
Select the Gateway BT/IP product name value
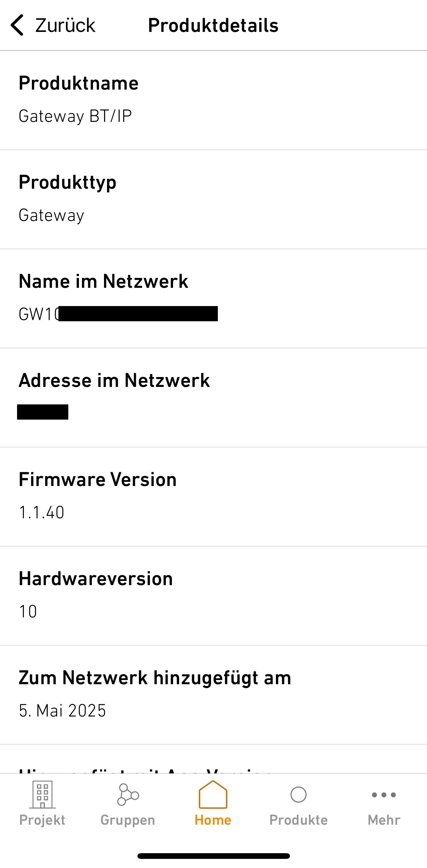(75, 116)
